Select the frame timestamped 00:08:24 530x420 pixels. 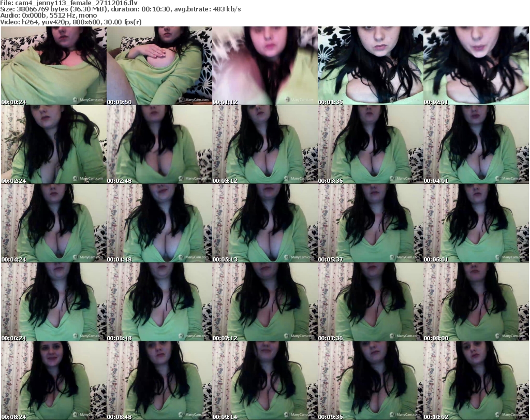coord(54,381)
